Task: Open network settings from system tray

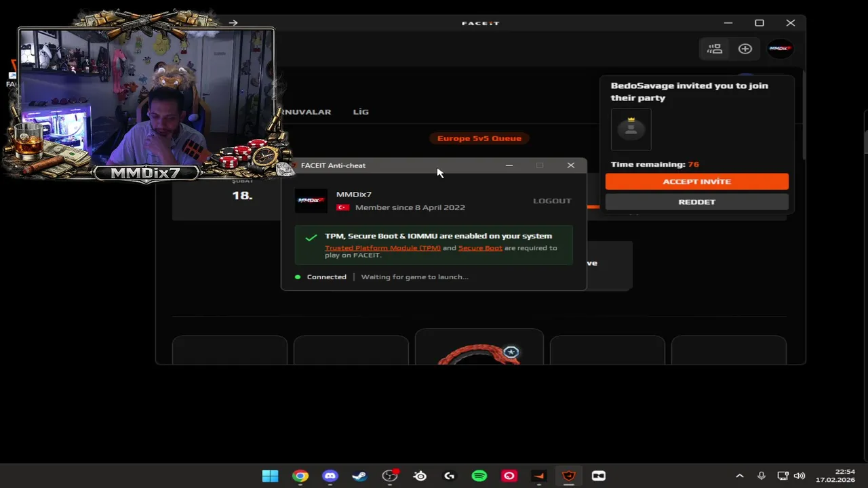Action: point(783,476)
